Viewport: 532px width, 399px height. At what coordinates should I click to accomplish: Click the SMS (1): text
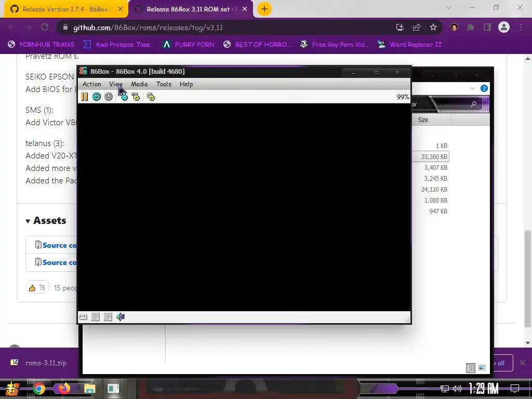(39, 110)
